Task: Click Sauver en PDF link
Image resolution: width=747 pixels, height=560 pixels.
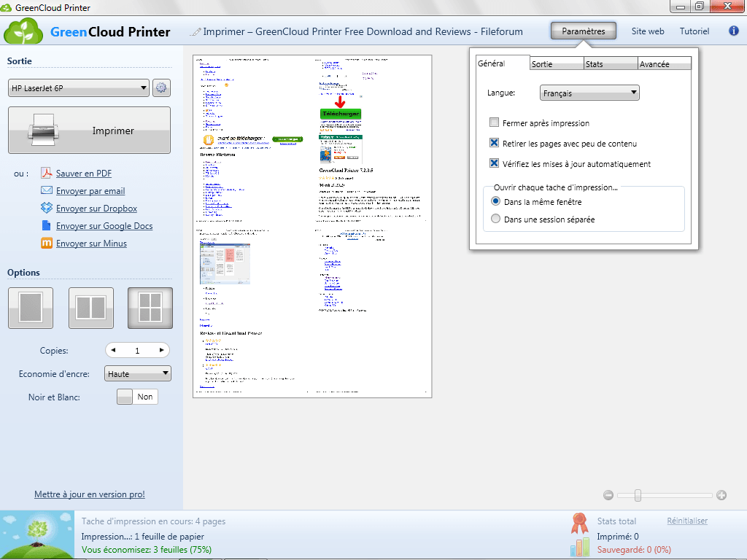Action: [84, 174]
